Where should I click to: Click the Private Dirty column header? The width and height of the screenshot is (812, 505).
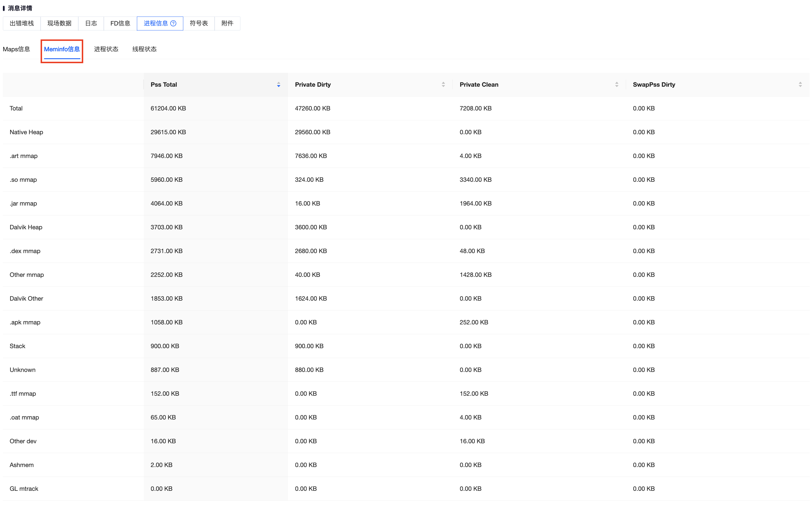tap(370, 85)
